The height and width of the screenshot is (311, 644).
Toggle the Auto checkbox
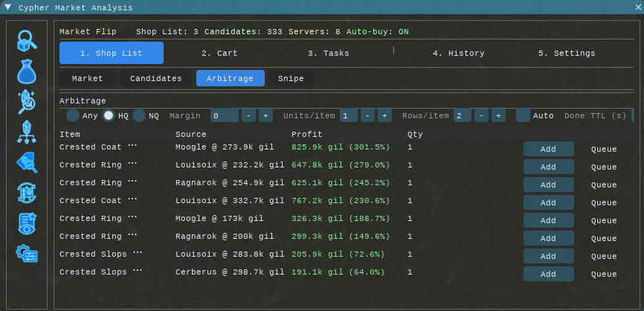(x=523, y=115)
